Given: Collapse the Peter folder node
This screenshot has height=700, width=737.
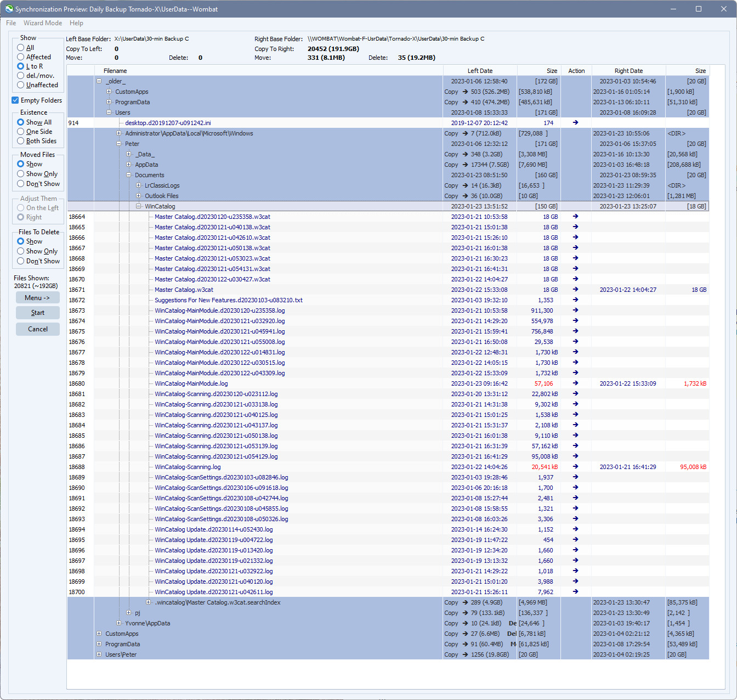Looking at the screenshot, I should point(119,144).
